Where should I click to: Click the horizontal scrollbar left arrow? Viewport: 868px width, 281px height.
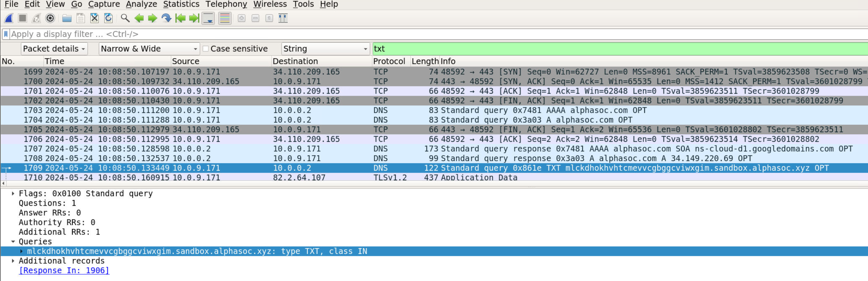point(3,183)
